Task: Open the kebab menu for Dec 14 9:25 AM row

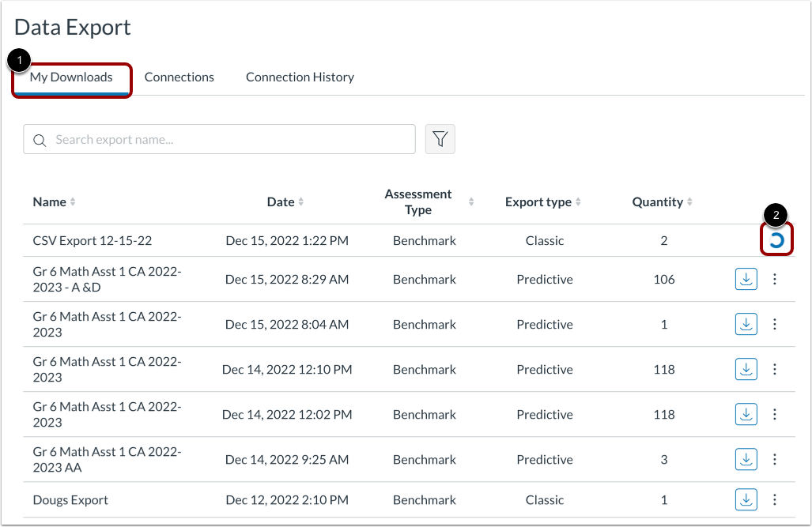Action: (x=775, y=459)
